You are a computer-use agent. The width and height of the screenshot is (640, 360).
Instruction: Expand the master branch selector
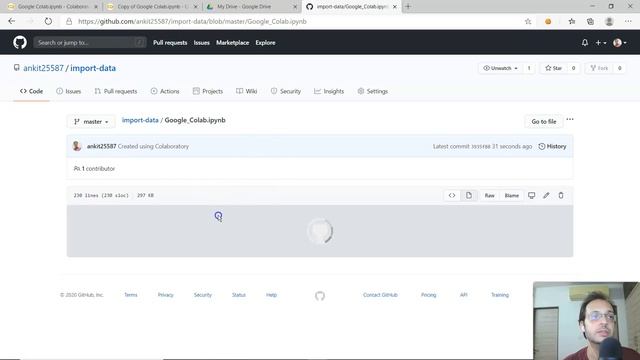(91, 122)
